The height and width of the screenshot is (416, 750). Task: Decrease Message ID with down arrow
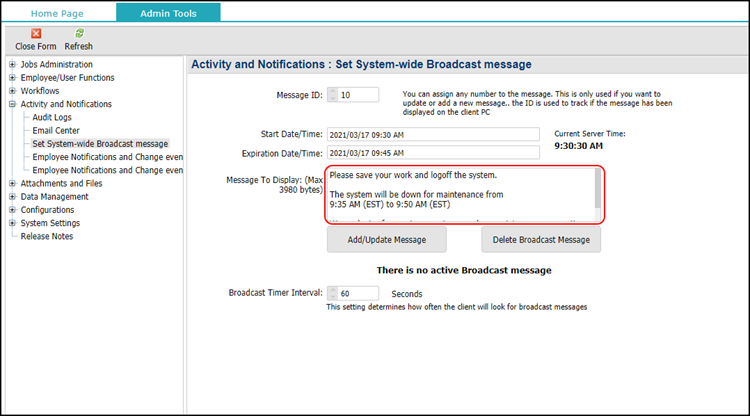(x=333, y=98)
